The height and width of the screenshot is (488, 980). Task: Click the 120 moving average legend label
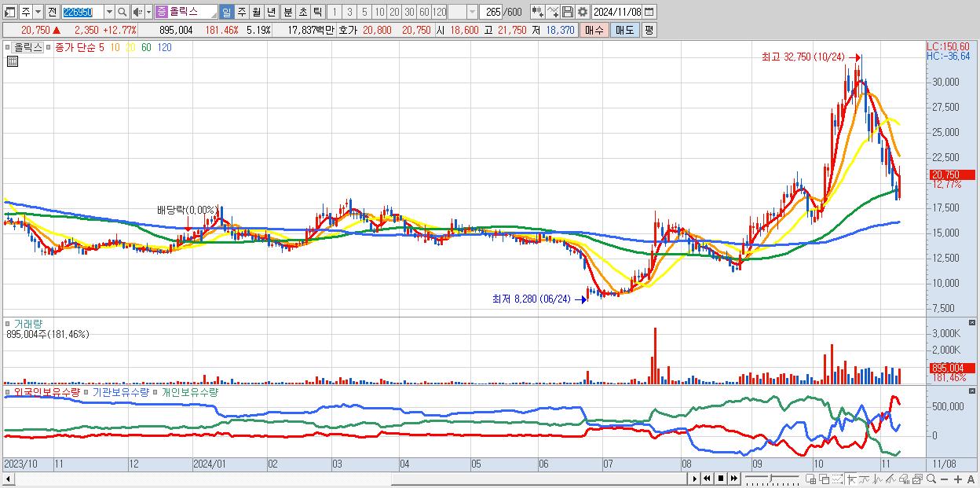tap(164, 47)
